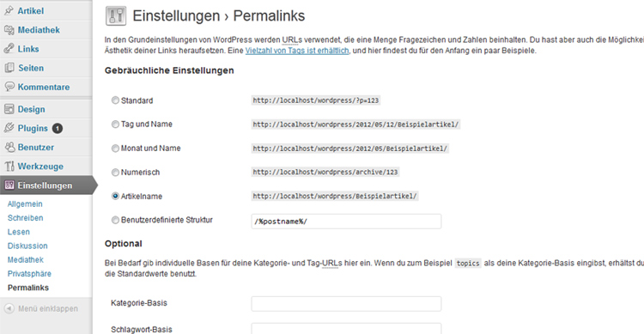This screenshot has height=334, width=644.
Task: Select the Standard permalink radio button
Action: coord(115,100)
